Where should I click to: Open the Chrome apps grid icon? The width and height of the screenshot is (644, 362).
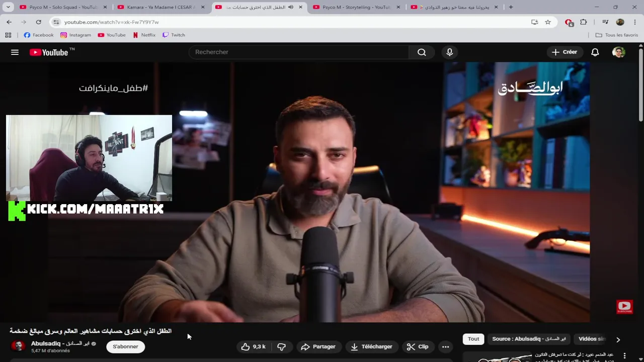8,35
